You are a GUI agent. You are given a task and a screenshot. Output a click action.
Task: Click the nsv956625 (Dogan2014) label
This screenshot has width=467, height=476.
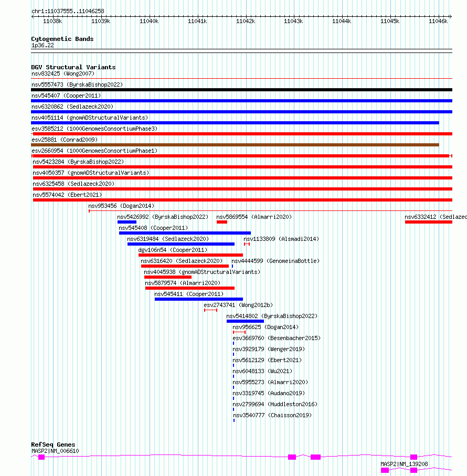[x=266, y=327]
